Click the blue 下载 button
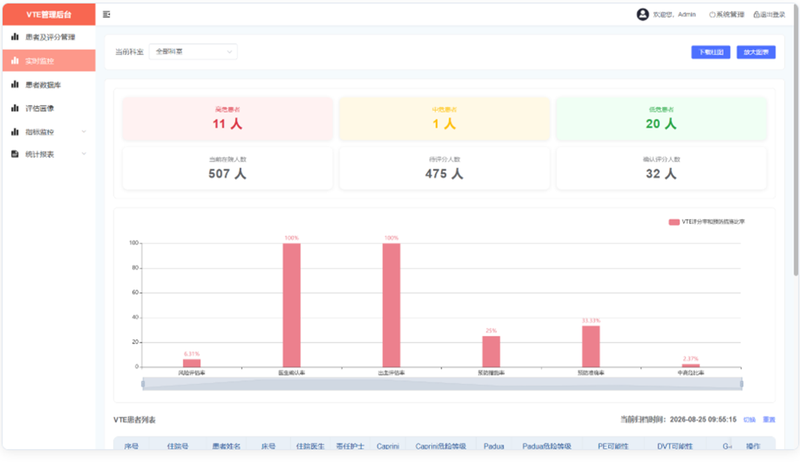Viewport: 800px width, 464px height. 711,52
